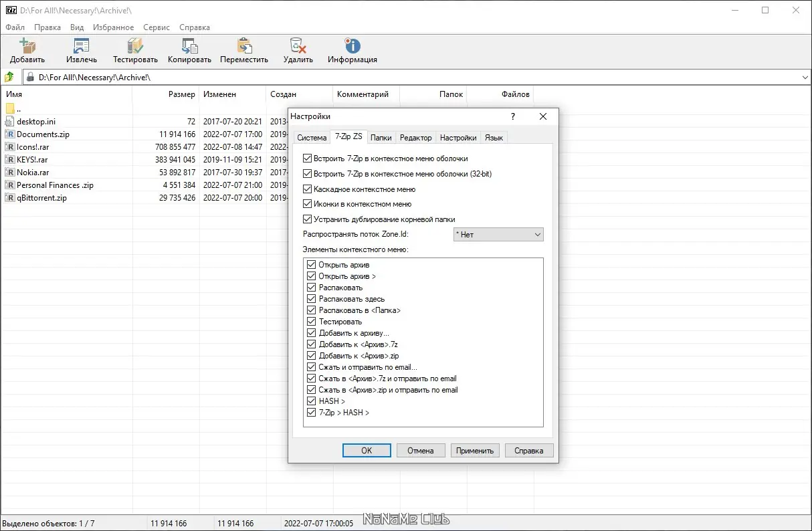
Task: Click the Файлов column header
Action: coord(500,94)
